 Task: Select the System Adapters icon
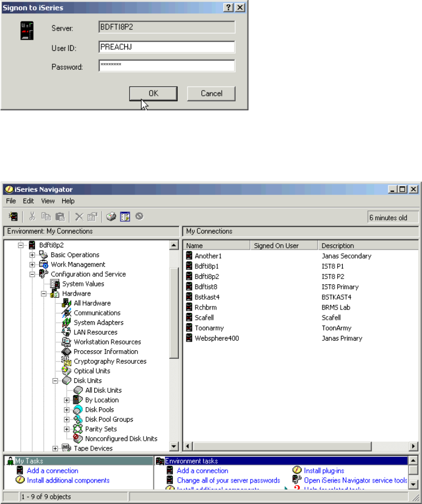[66, 322]
